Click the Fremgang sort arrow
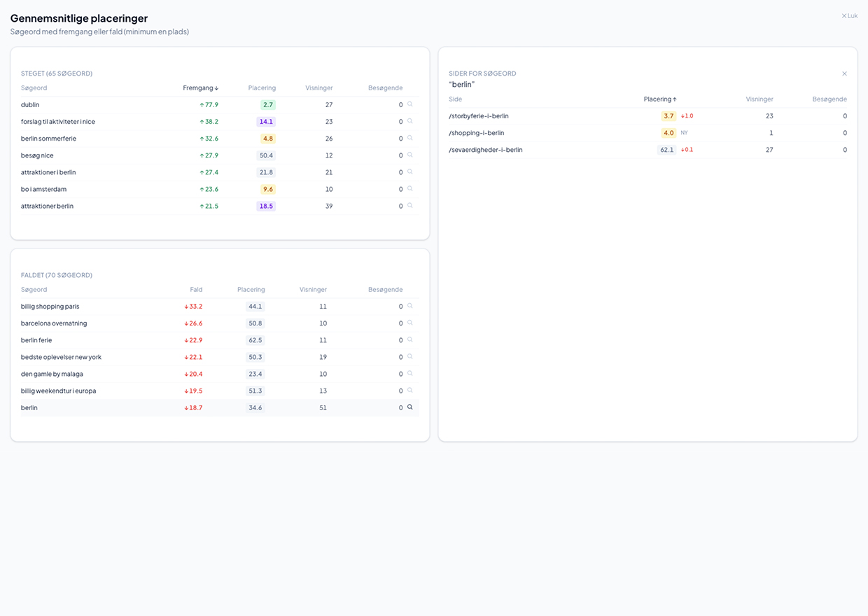868x616 pixels. pyautogui.click(x=217, y=87)
